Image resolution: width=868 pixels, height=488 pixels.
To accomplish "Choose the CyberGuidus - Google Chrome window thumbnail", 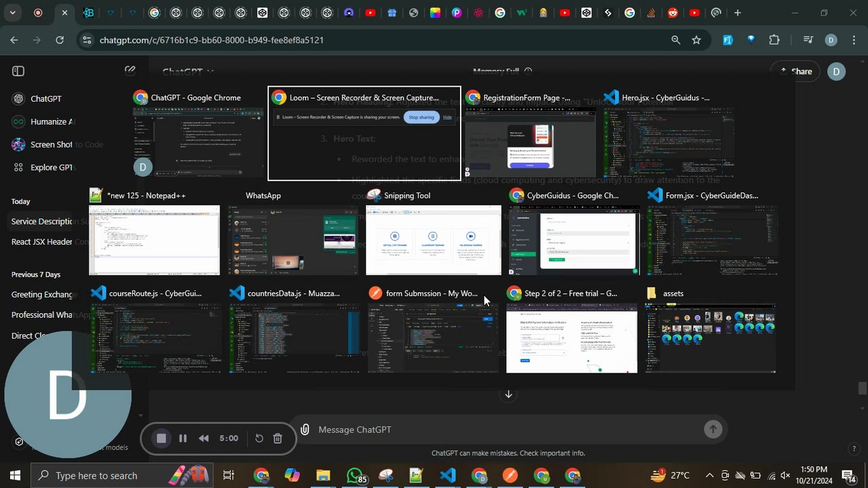I will (x=572, y=232).
